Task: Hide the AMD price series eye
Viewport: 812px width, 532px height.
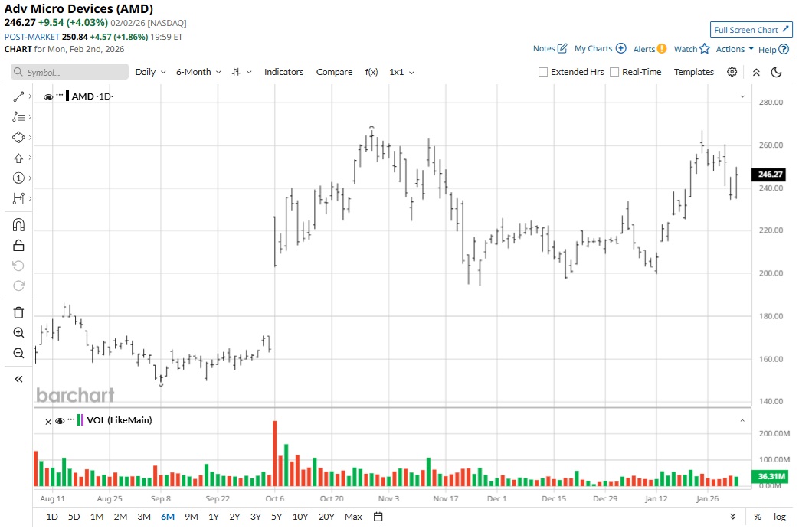Action: 48,97
